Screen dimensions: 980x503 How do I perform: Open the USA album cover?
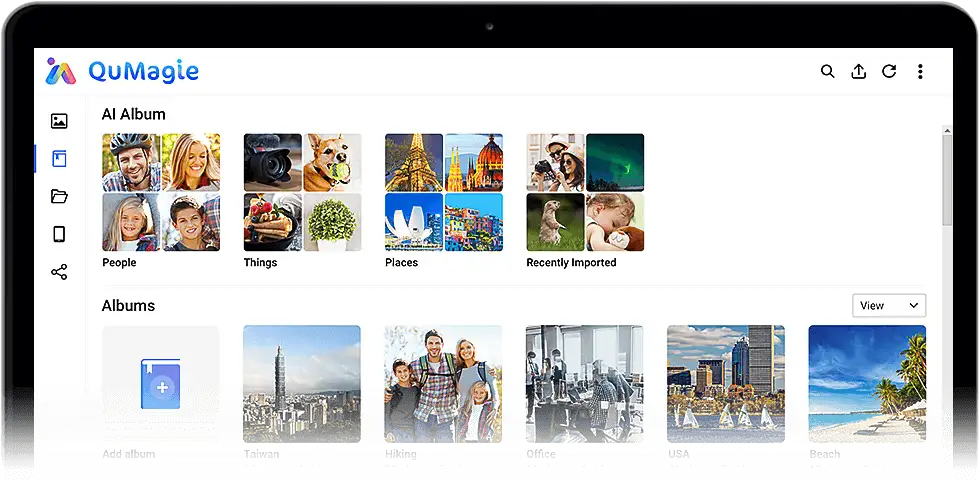pyautogui.click(x=726, y=384)
